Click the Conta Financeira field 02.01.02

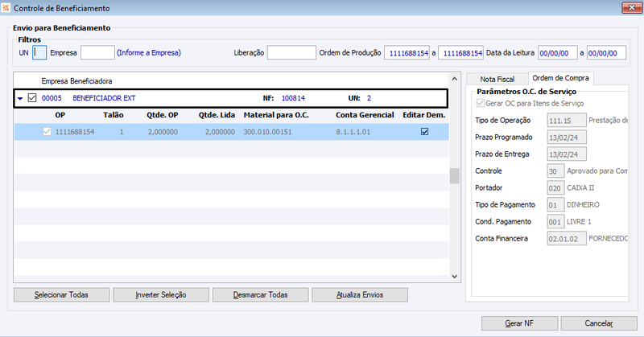click(567, 238)
